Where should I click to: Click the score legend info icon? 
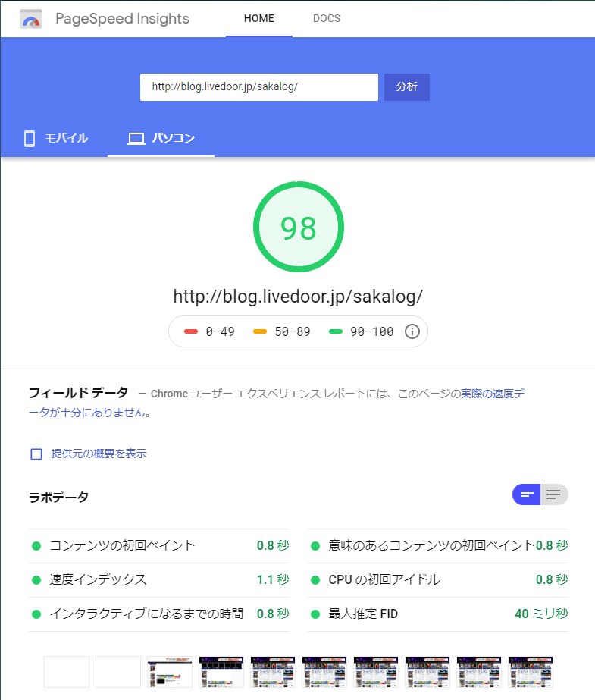click(412, 331)
